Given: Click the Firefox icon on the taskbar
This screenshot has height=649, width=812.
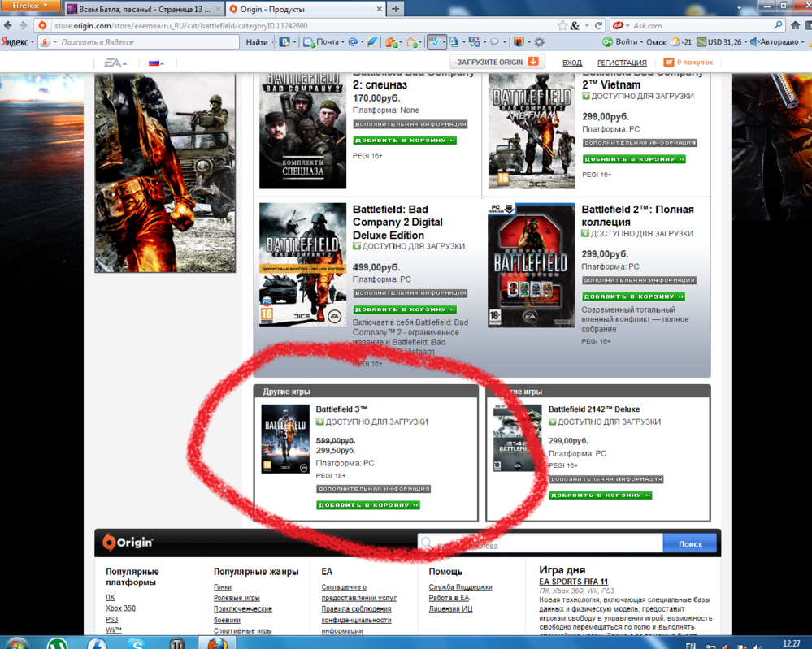Looking at the screenshot, I should click(218, 644).
